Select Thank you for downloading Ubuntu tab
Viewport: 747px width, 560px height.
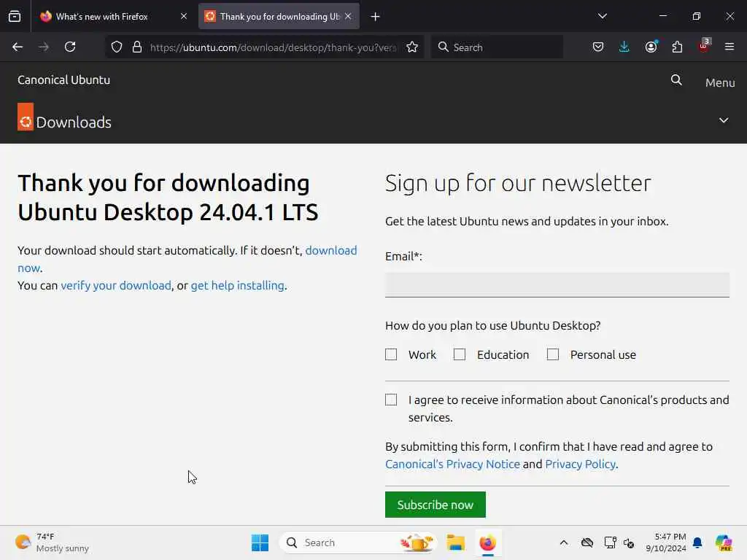[x=279, y=17]
